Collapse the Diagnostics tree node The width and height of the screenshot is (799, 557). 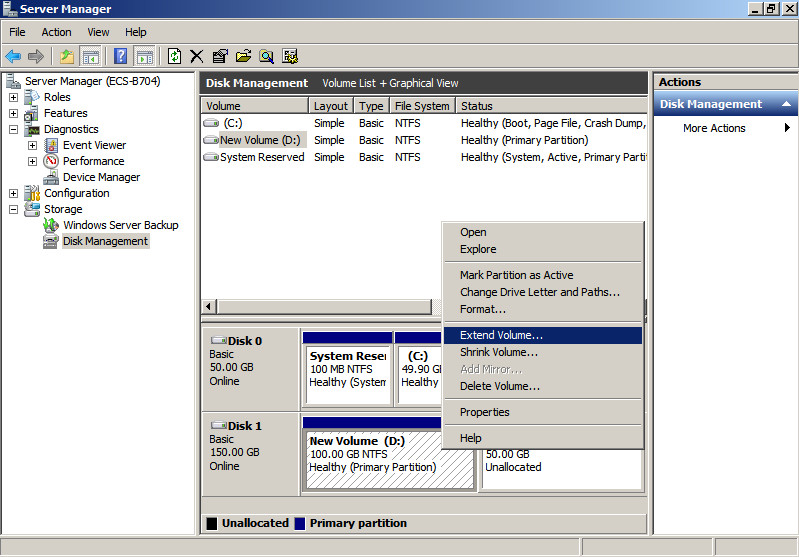coord(13,129)
